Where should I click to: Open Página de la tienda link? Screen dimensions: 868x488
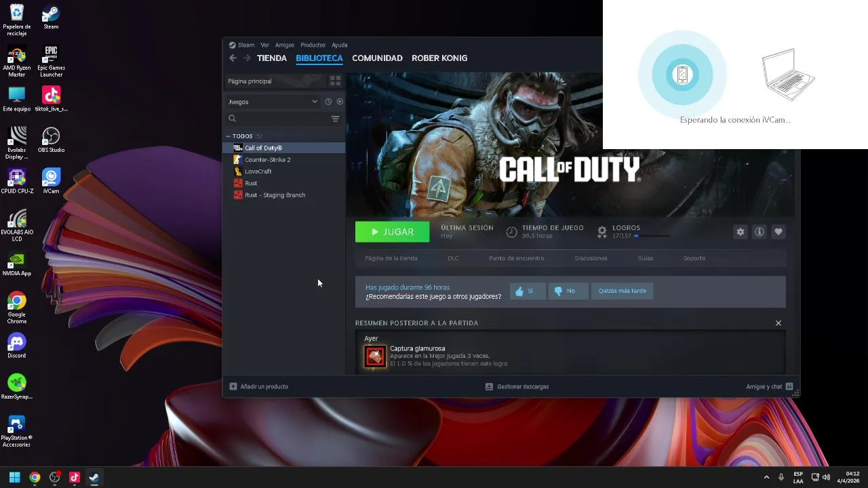point(391,258)
